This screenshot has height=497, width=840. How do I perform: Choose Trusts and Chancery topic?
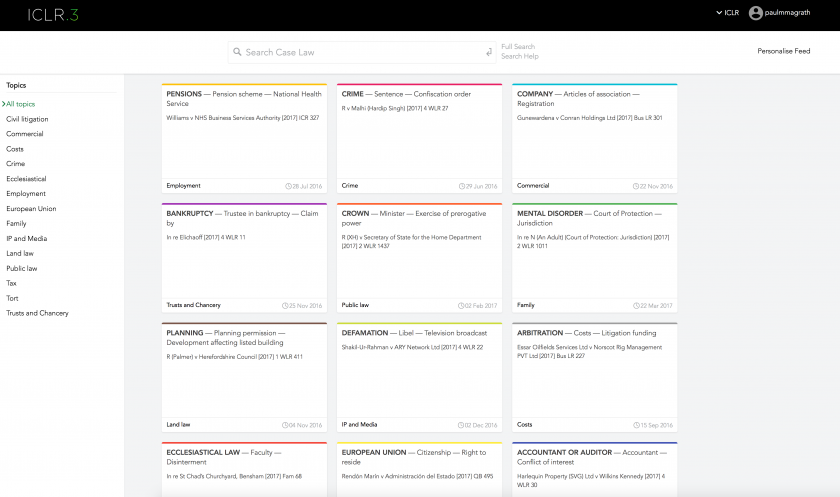[37, 313]
